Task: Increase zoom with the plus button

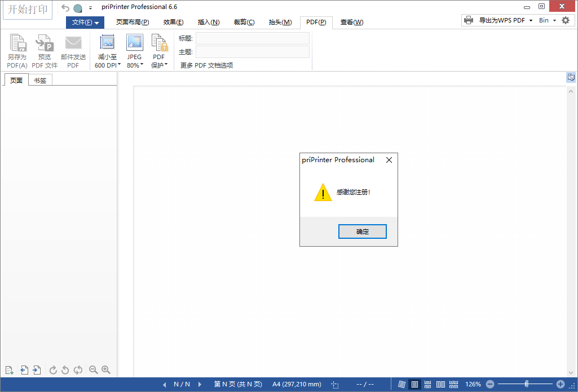Action: click(x=561, y=384)
